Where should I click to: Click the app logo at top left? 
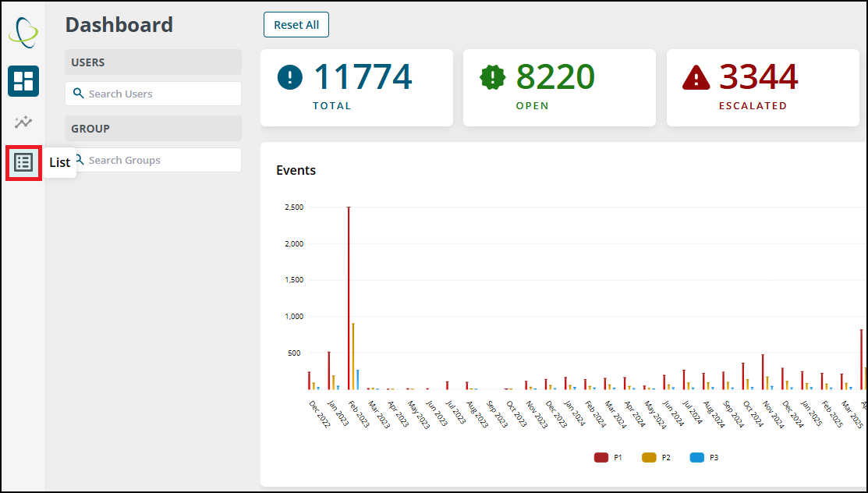(x=23, y=32)
